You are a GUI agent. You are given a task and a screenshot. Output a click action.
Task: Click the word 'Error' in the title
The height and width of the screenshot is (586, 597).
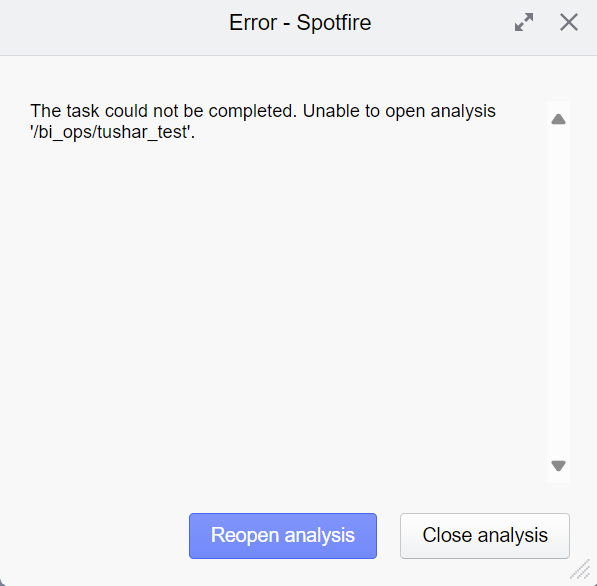pyautogui.click(x=253, y=23)
